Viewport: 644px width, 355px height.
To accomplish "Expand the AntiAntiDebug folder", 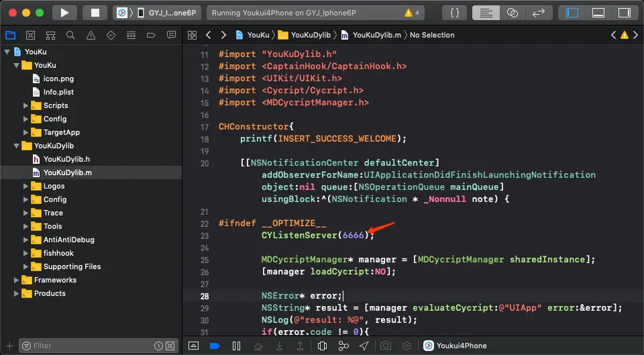I will 26,240.
